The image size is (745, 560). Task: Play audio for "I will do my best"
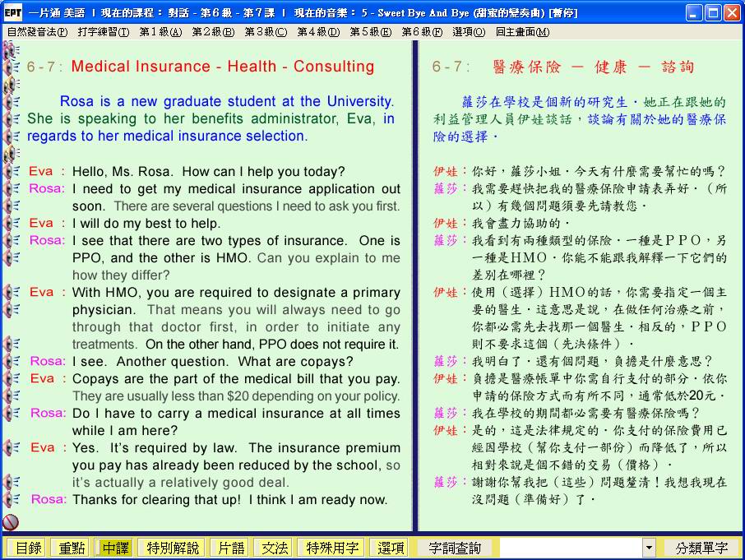tap(12, 224)
